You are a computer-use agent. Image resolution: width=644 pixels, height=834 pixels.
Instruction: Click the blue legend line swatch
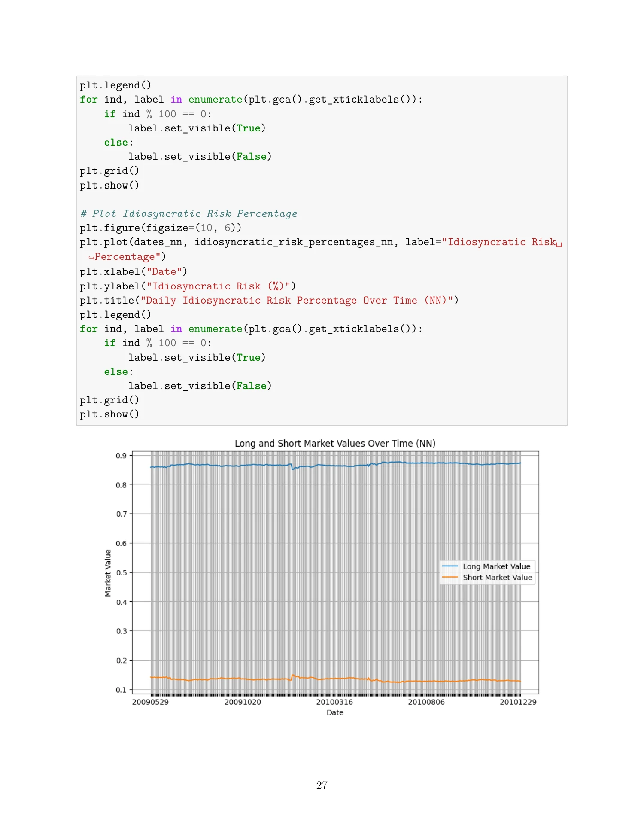tap(450, 566)
